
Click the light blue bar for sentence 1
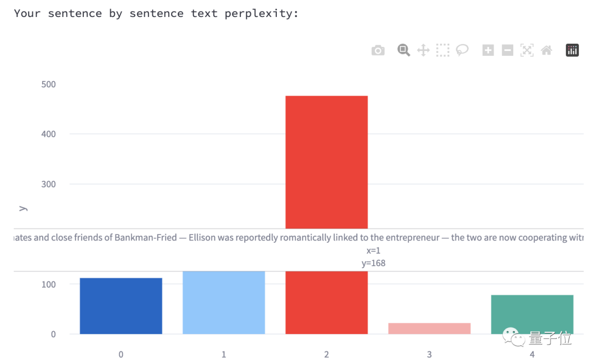(224, 302)
